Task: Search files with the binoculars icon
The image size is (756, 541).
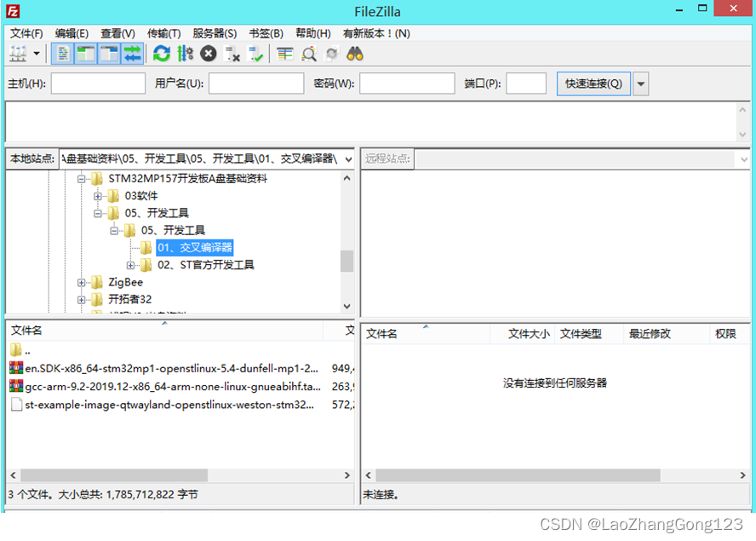Action: (x=355, y=54)
